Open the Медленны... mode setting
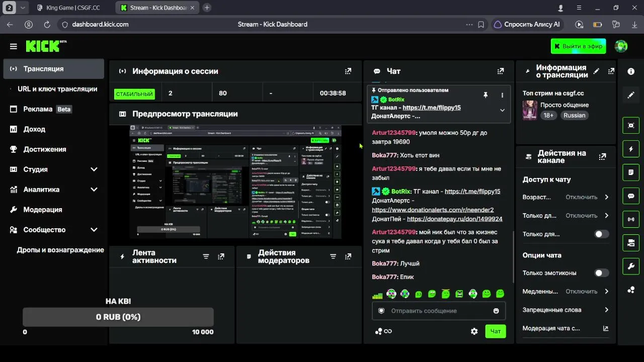 coord(566,292)
